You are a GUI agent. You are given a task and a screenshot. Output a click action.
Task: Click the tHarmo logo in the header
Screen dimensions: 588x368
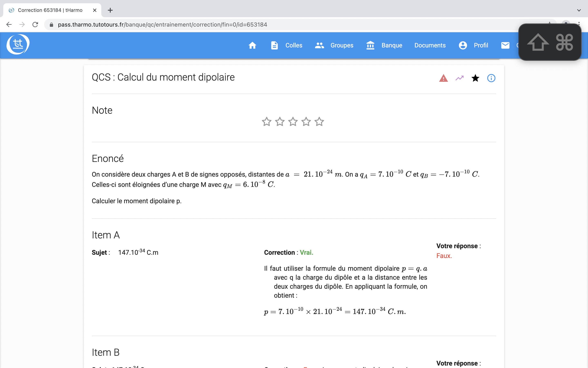pyautogui.click(x=18, y=44)
